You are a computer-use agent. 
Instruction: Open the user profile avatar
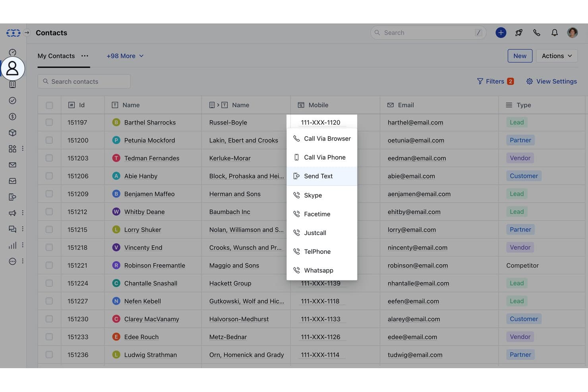click(x=572, y=33)
